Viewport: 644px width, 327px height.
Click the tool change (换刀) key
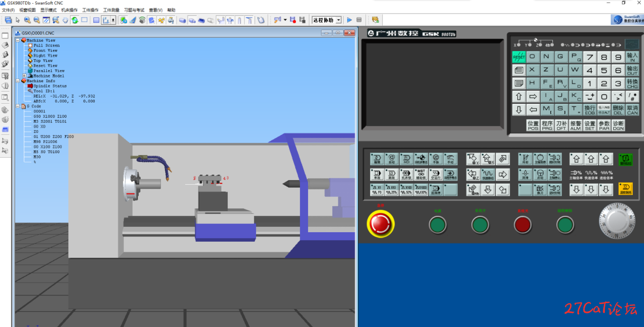tap(540, 190)
